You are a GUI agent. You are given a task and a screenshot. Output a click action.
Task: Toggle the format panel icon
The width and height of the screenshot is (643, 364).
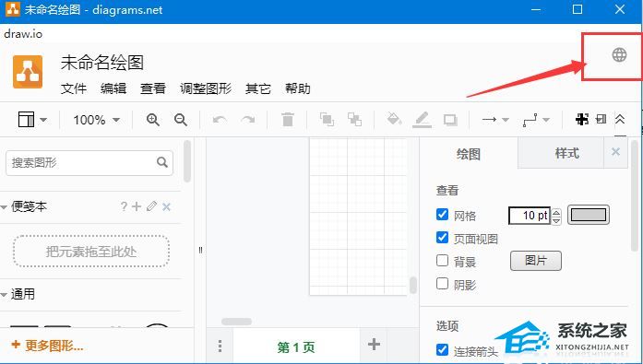pos(601,119)
